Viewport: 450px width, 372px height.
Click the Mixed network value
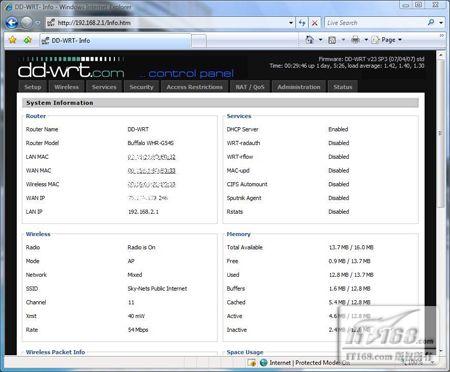point(135,275)
